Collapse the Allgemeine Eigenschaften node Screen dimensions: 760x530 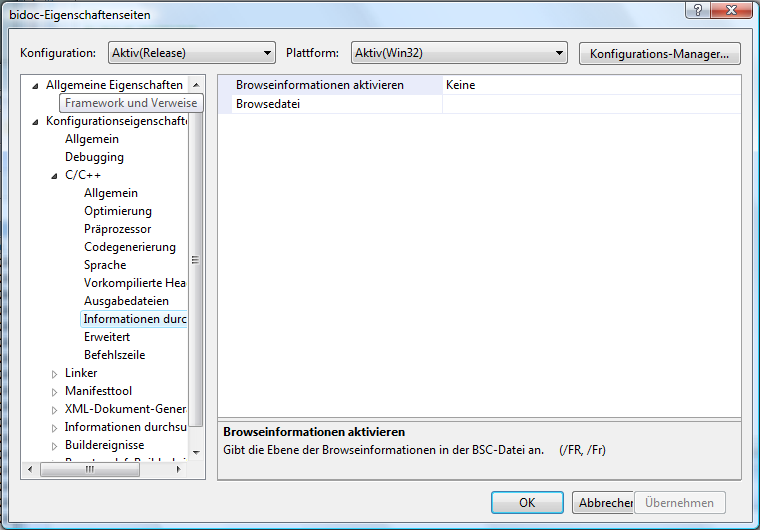tap(36, 86)
